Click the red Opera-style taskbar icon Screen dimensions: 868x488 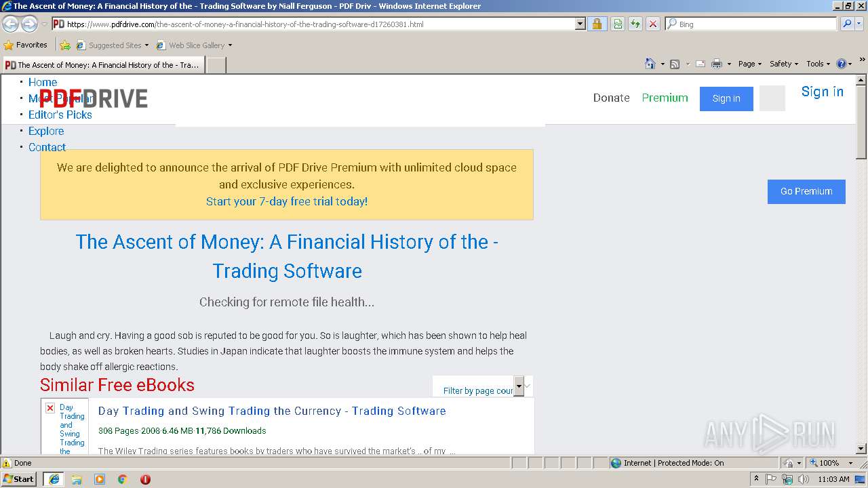click(145, 479)
